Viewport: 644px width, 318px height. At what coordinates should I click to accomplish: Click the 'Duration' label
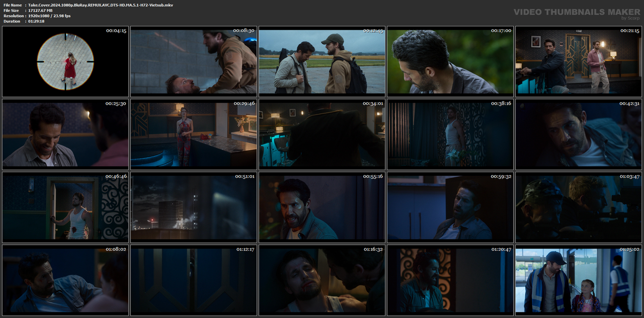click(x=12, y=21)
